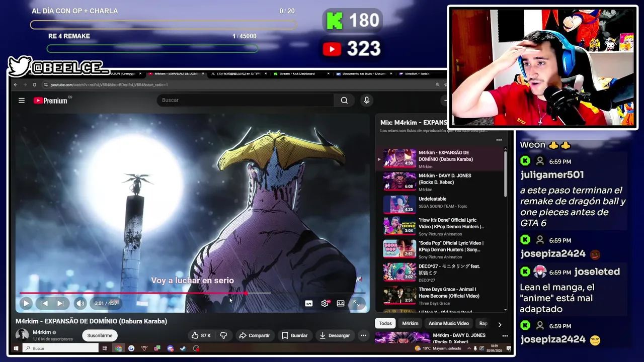
Task: Open more actions ellipsis below video
Action: click(x=363, y=335)
